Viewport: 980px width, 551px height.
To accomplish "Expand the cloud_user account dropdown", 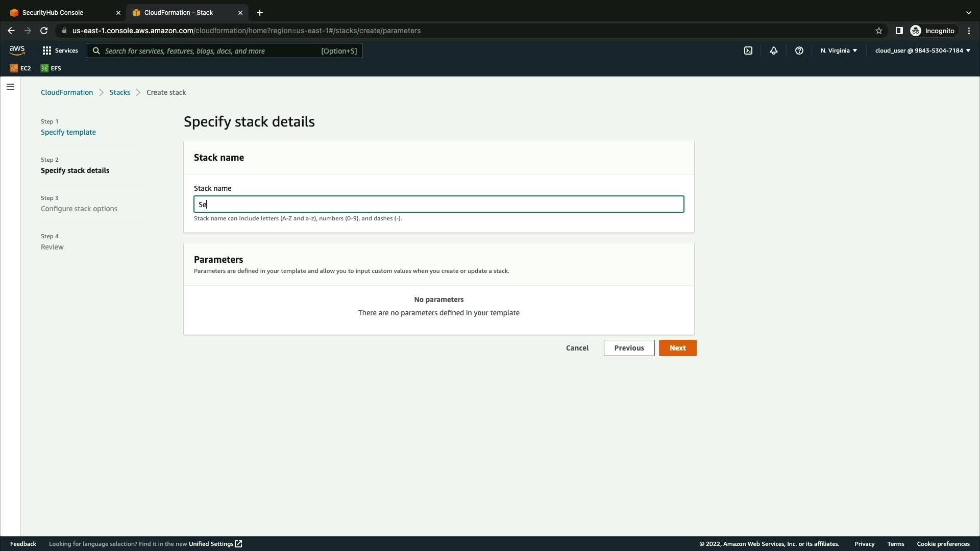I will pos(922,51).
